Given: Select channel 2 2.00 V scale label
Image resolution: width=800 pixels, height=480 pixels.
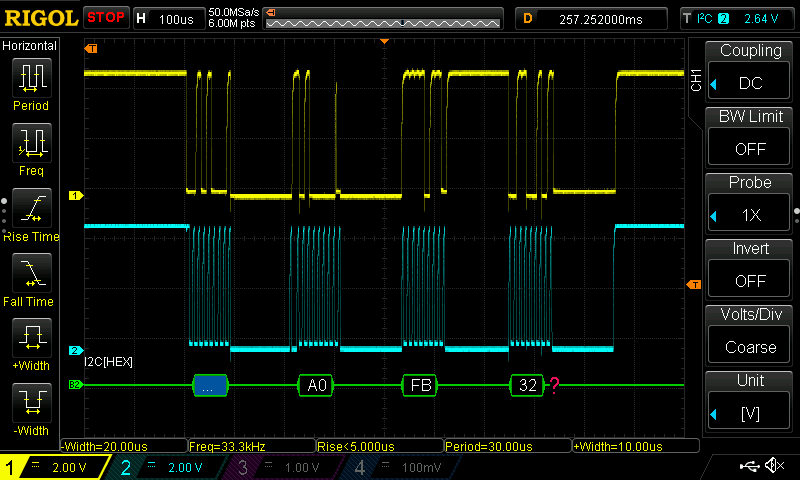Looking at the screenshot, I should pos(185,467).
